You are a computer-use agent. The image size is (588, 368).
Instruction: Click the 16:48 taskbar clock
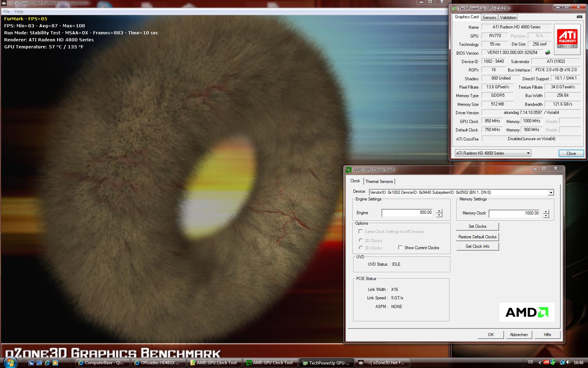coord(579,363)
